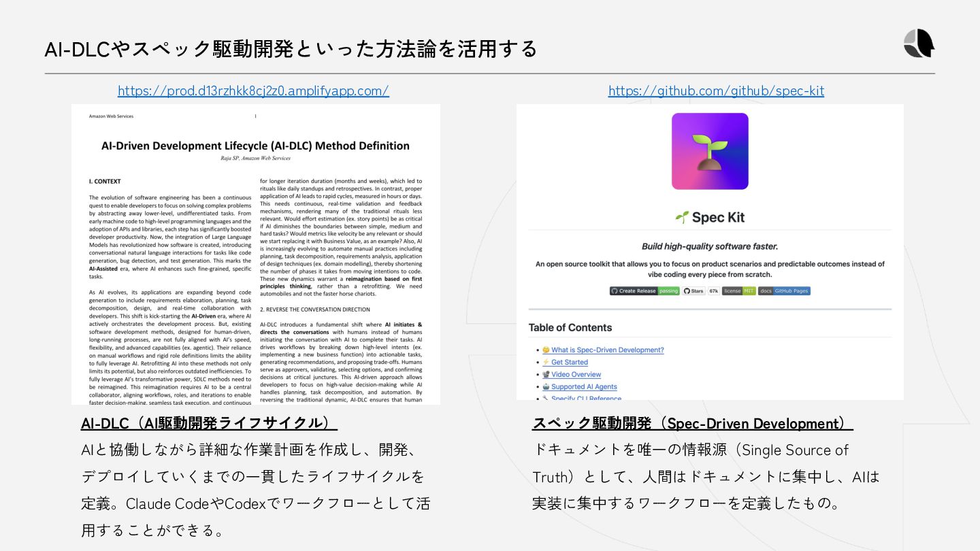This screenshot has width=980, height=551.
Task: Click the GitHub Stars 67k badge
Action: 701,290
